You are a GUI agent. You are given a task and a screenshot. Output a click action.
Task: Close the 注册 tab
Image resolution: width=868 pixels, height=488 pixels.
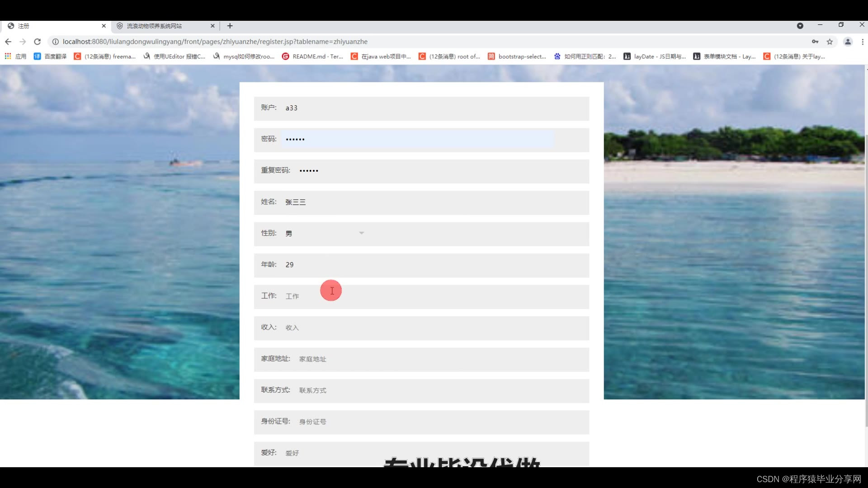tap(104, 26)
